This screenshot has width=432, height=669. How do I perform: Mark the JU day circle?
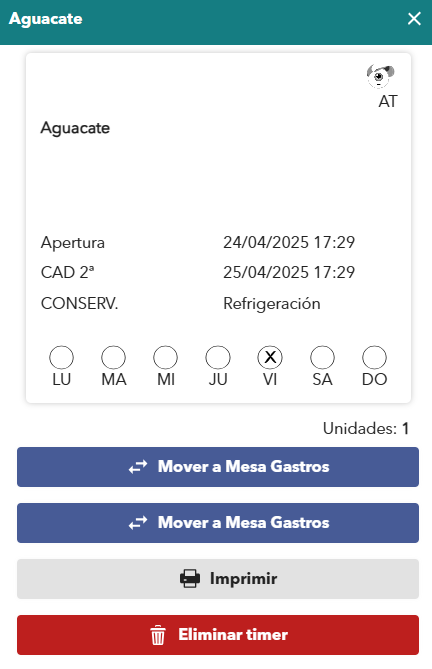[x=218, y=358]
